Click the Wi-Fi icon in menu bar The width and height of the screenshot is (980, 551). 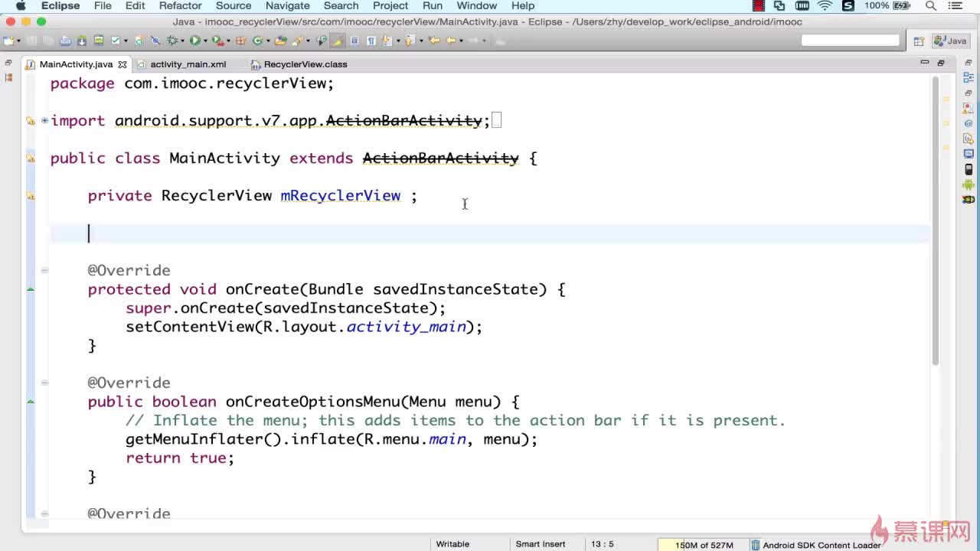(825, 6)
